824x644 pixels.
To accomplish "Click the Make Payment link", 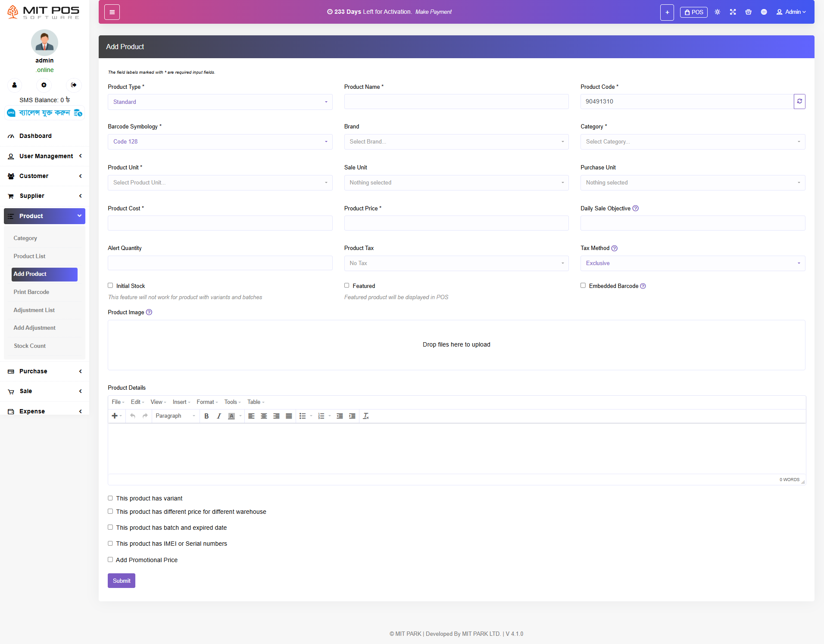I will [x=433, y=12].
